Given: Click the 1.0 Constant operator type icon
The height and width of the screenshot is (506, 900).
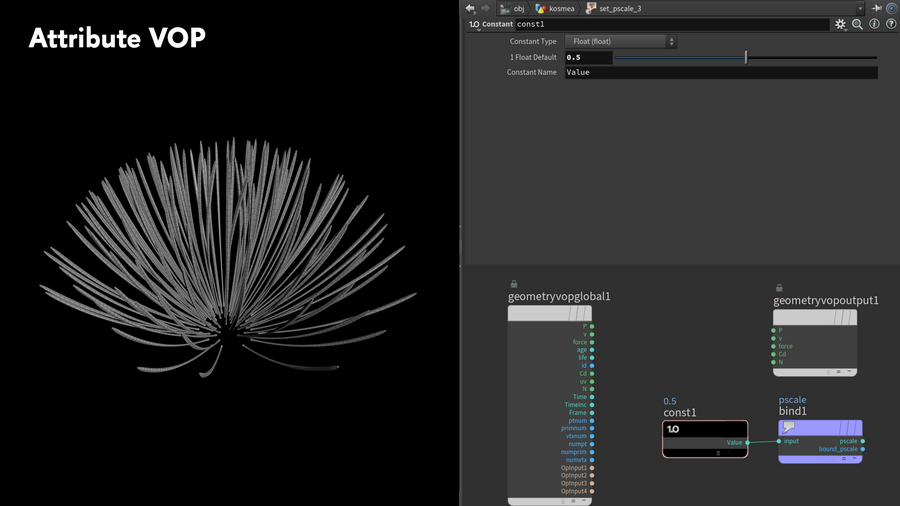Looking at the screenshot, I should 473,24.
